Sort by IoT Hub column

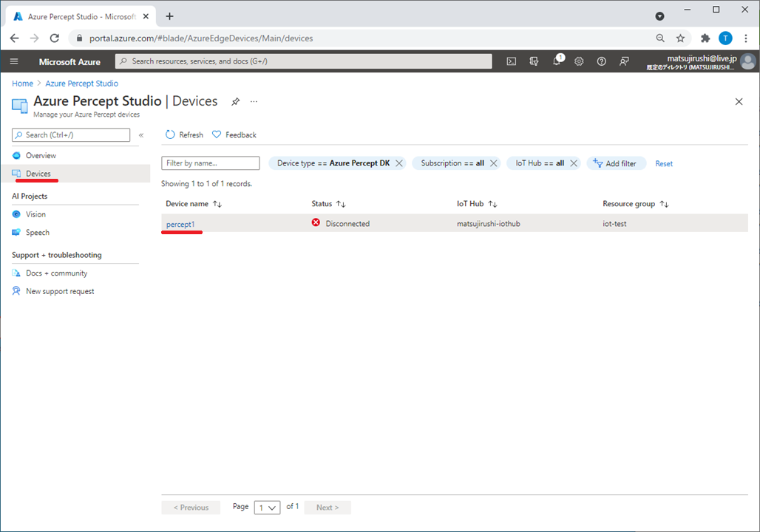(x=477, y=204)
